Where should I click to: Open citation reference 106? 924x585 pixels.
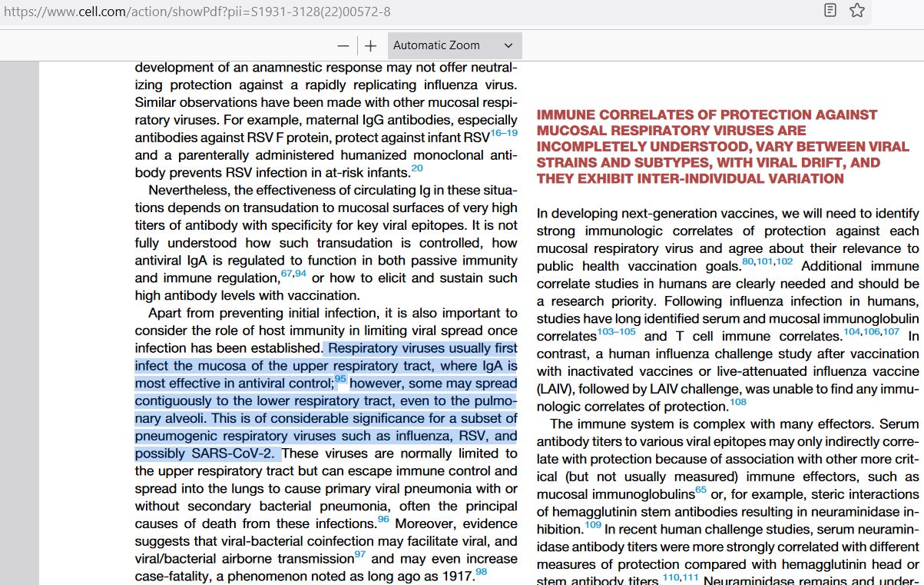872,331
